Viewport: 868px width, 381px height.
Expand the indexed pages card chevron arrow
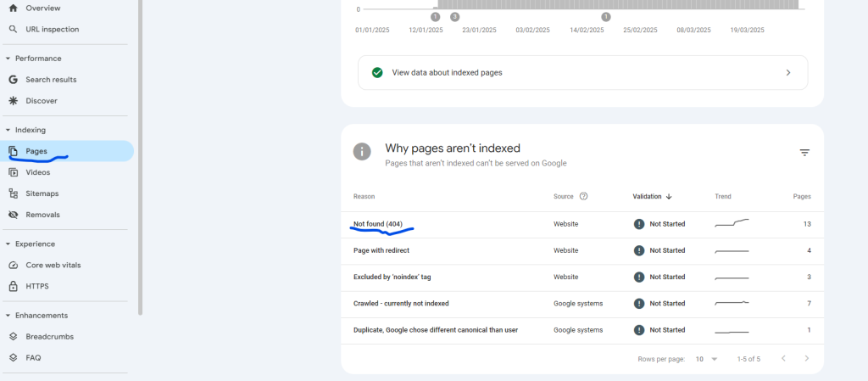click(x=788, y=72)
